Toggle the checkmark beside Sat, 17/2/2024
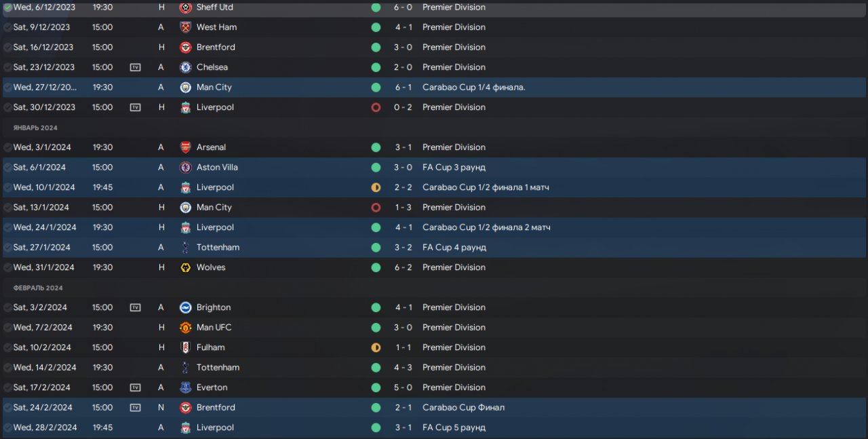The width and height of the screenshot is (868, 439). (7, 387)
